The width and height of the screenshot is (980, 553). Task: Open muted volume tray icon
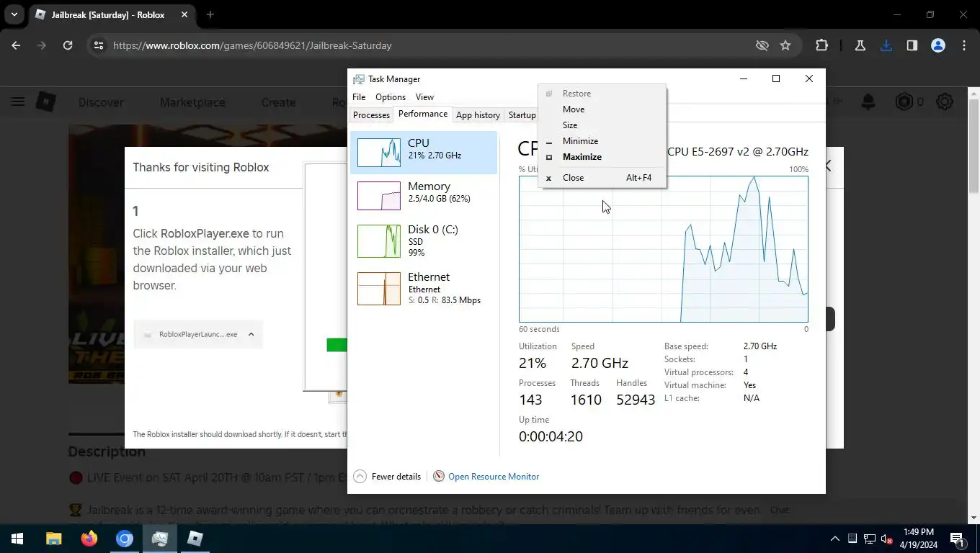887,539
